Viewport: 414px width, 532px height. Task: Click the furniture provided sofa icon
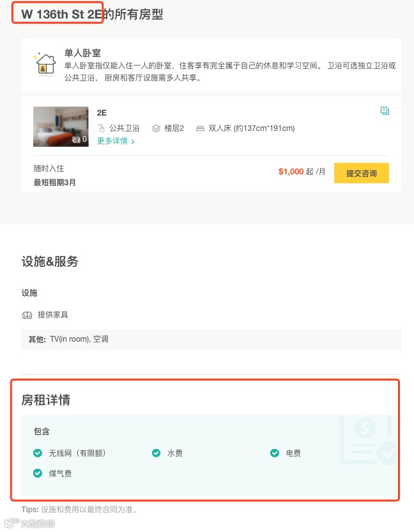27,315
